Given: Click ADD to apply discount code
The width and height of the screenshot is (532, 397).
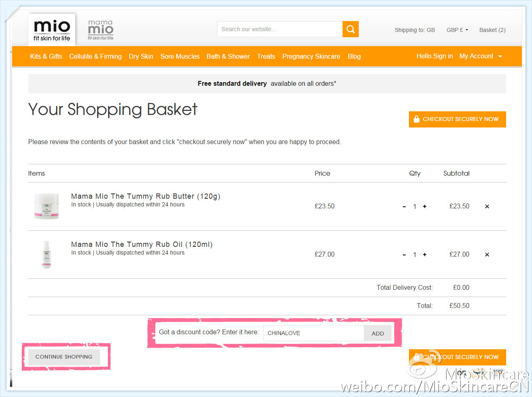Looking at the screenshot, I should (378, 333).
